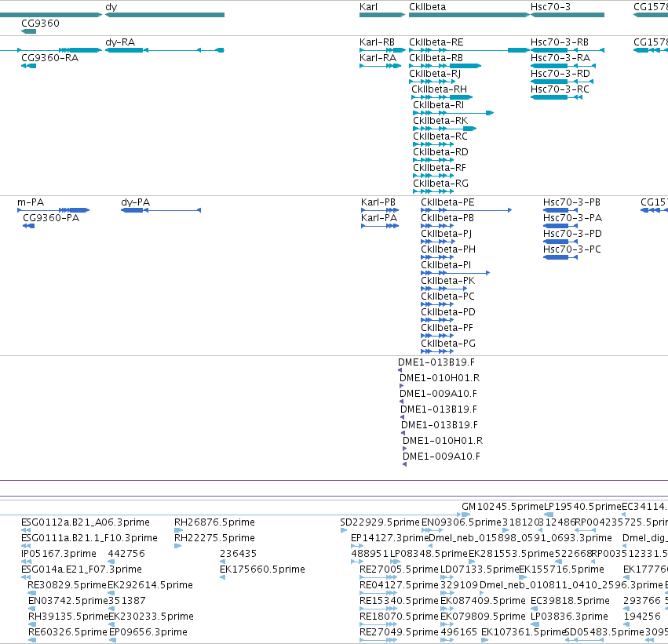Click the CkIIbeta-PI protein label

click(x=446, y=265)
